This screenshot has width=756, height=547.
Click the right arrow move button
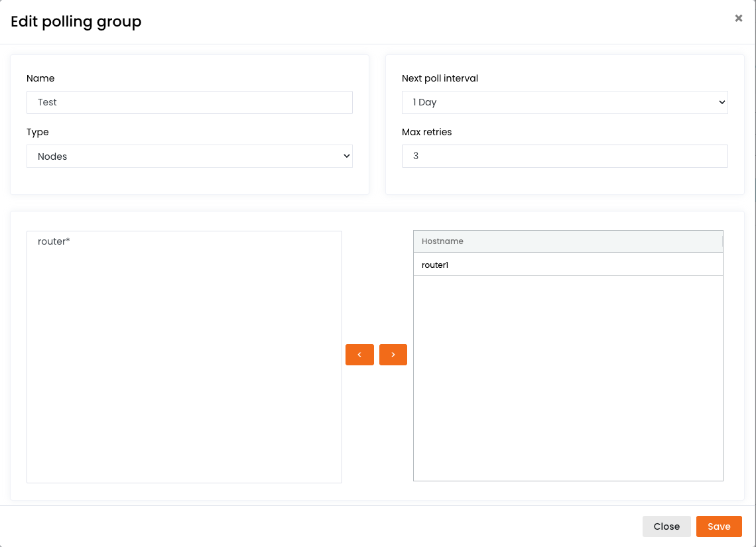(393, 355)
